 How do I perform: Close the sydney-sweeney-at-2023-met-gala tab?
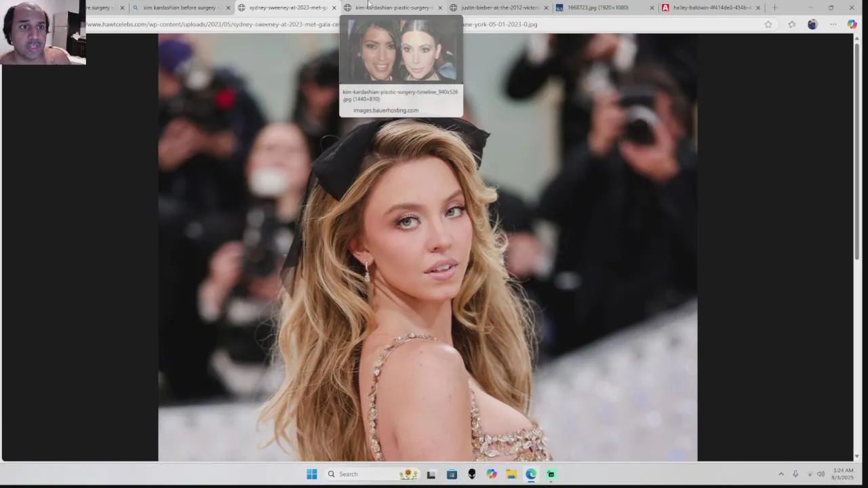[334, 8]
